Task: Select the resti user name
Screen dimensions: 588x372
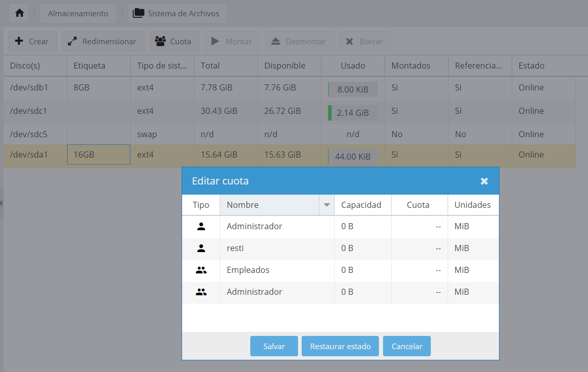Action: pos(235,248)
